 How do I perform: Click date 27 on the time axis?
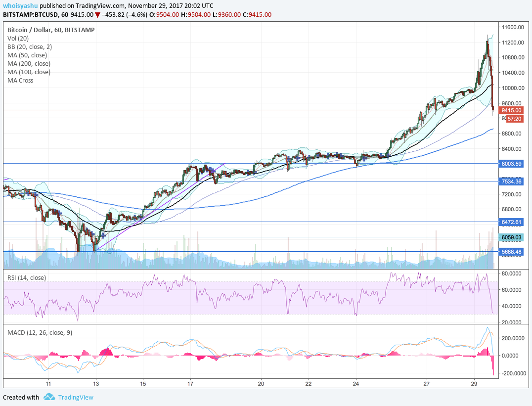427,384
